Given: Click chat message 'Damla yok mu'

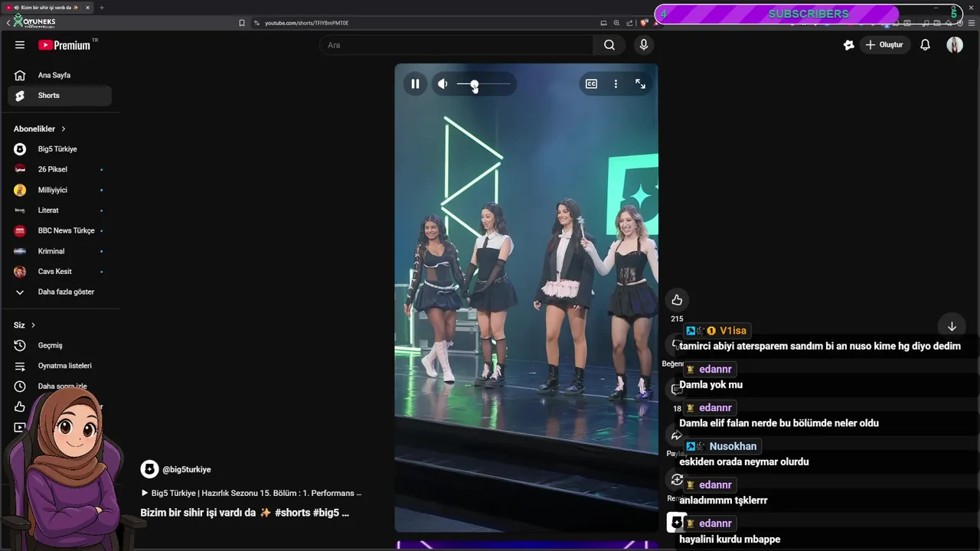Looking at the screenshot, I should pyautogui.click(x=710, y=385).
